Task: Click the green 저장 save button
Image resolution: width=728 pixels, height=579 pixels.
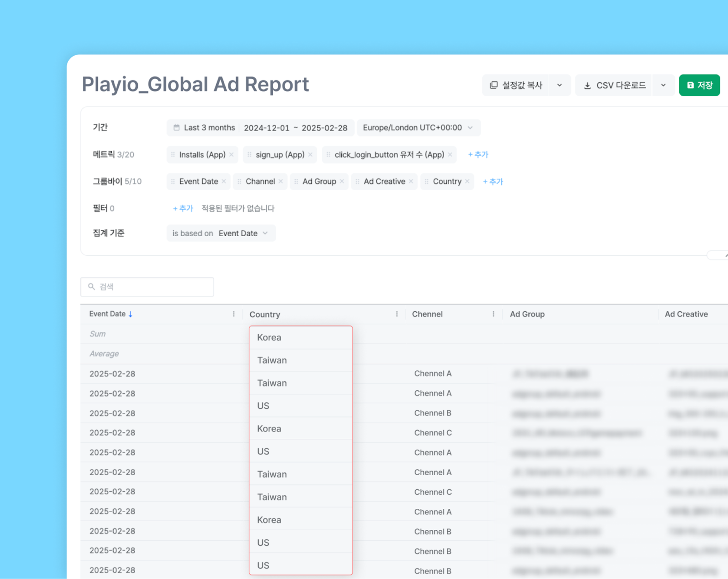Action: 699,85
